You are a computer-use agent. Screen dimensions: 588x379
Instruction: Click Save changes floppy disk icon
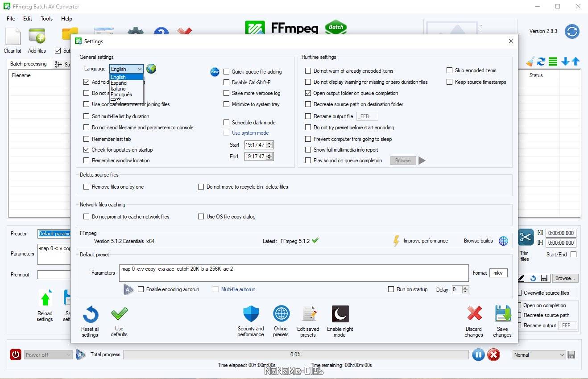coord(503,314)
